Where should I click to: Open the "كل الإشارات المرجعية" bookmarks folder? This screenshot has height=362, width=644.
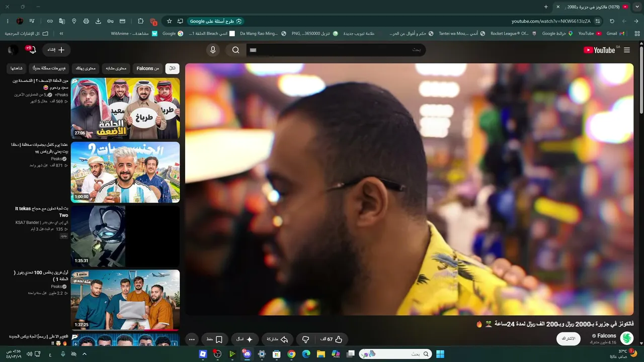(x=27, y=33)
